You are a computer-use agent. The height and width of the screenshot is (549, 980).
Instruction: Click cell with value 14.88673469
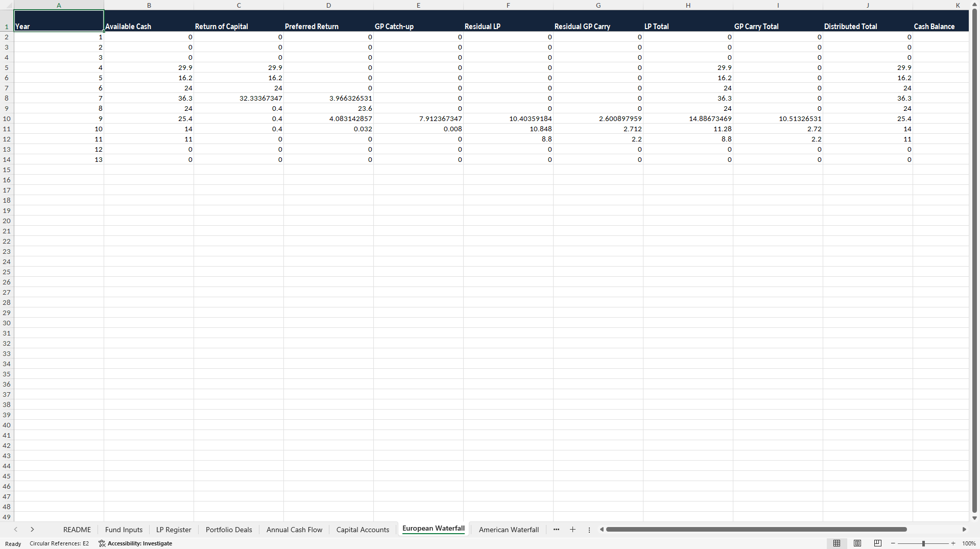coord(688,118)
